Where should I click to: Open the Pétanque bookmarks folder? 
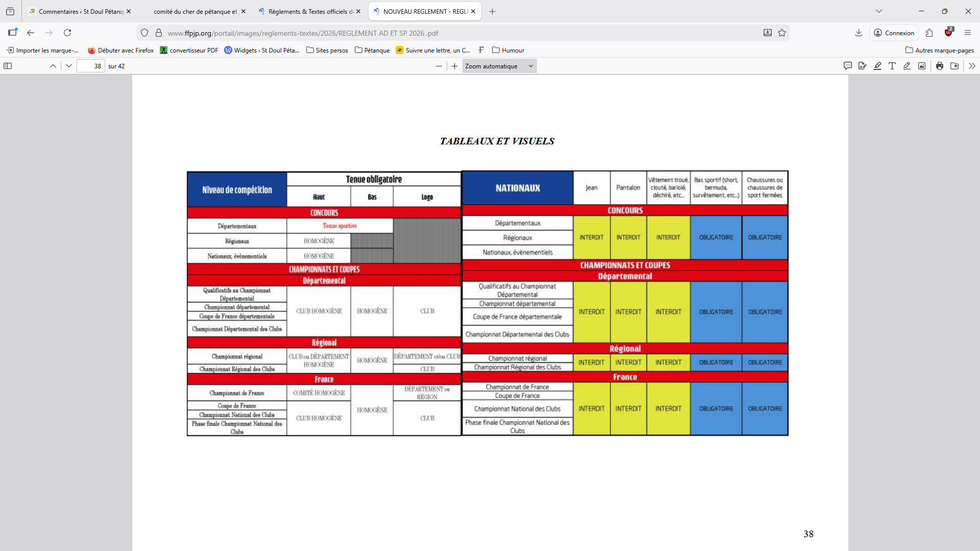(372, 50)
